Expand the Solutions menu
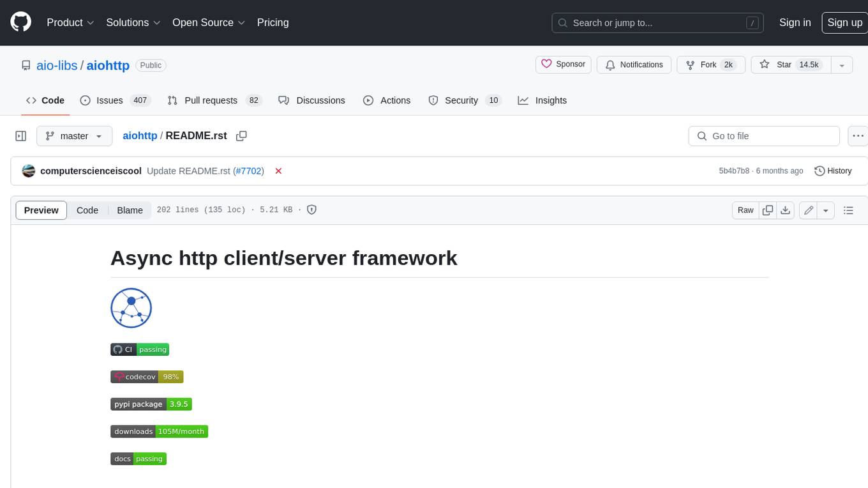This screenshot has width=868, height=488. pyautogui.click(x=133, y=22)
